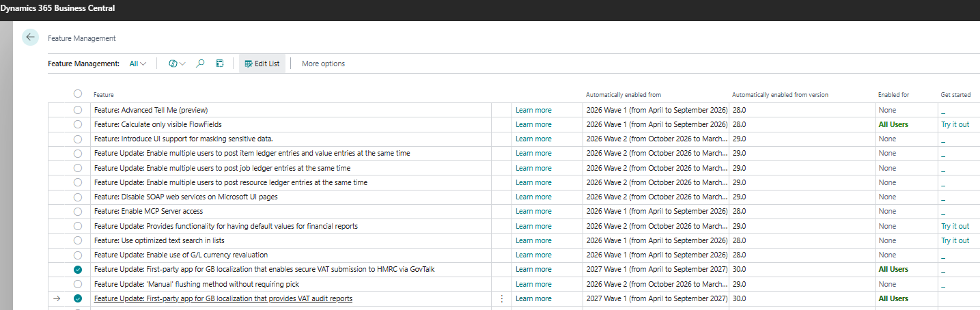Click version 29.0 in masking sensitive data row
The image size is (980, 310).
coord(739,139)
